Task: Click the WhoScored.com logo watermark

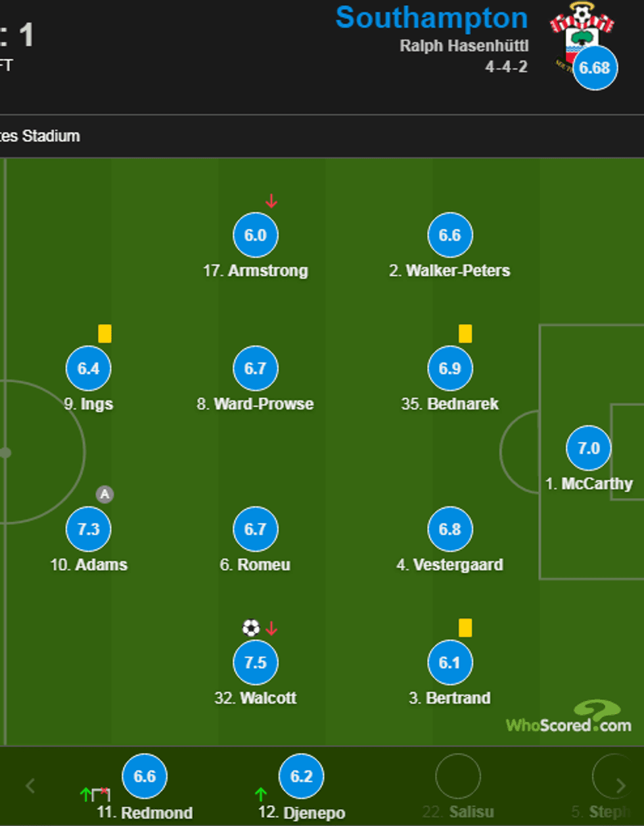Action: click(569, 718)
